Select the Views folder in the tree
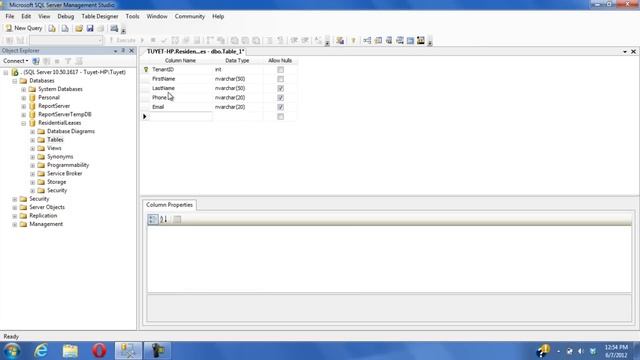The width and height of the screenshot is (640, 360). (54, 148)
